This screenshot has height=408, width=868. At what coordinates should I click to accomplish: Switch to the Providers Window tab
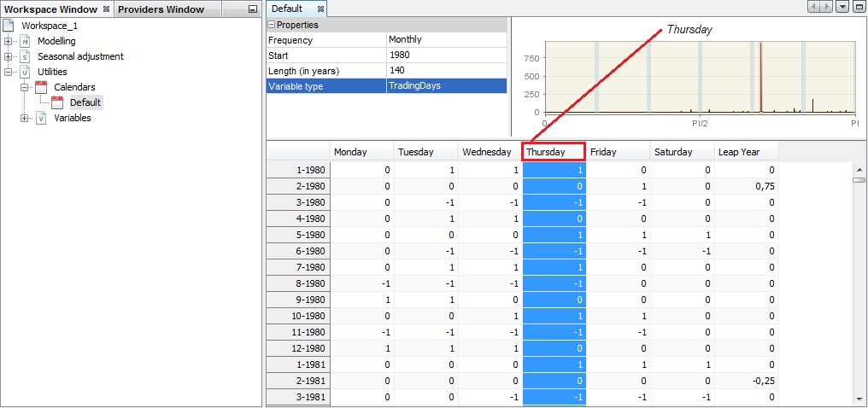coord(161,9)
